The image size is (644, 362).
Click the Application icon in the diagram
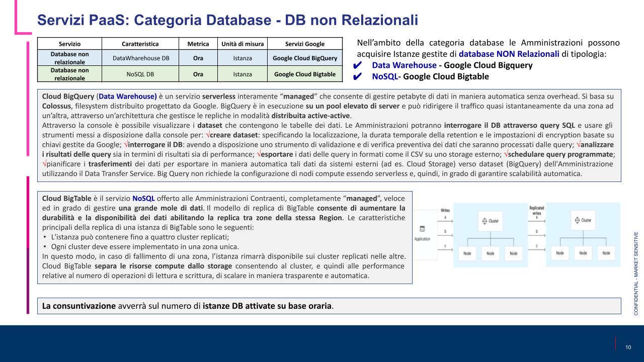point(422,228)
